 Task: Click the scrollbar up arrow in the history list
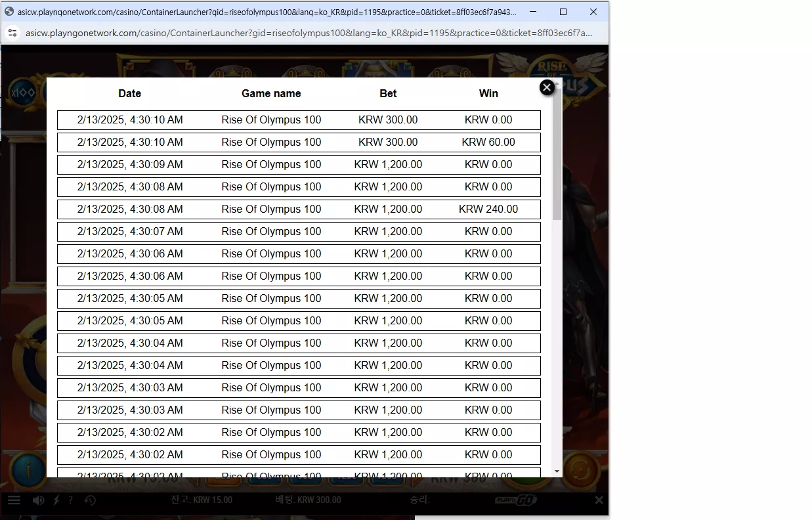tap(557, 83)
